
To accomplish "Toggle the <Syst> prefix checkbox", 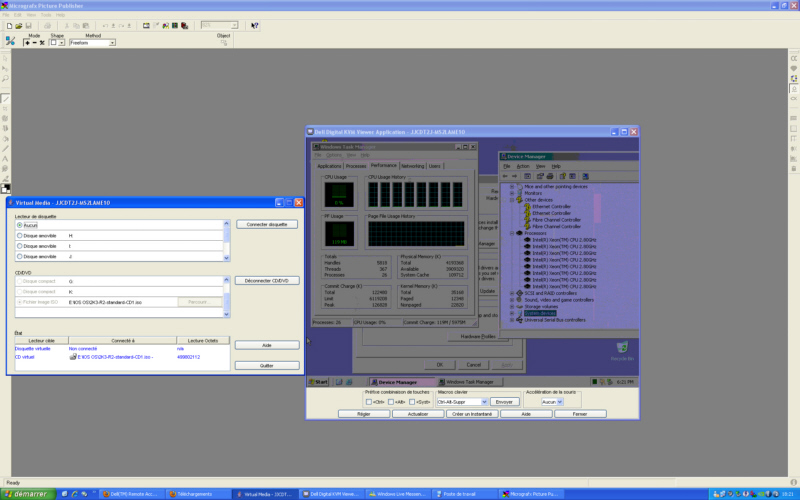I will click(412, 402).
